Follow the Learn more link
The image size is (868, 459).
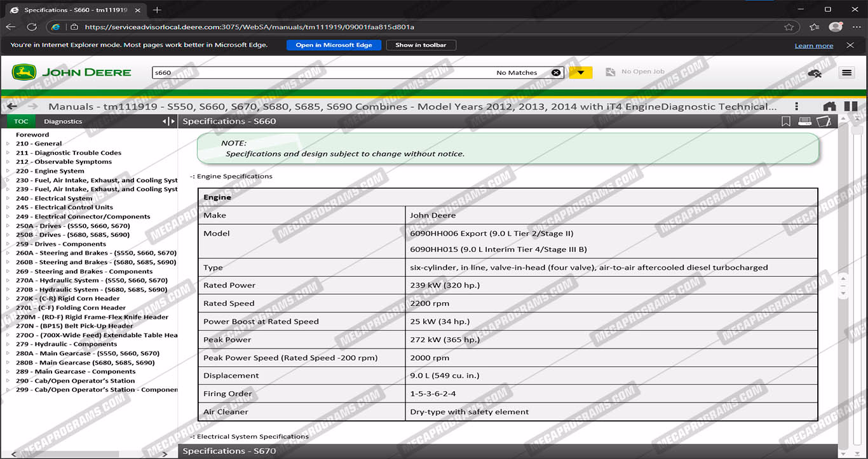tap(813, 46)
